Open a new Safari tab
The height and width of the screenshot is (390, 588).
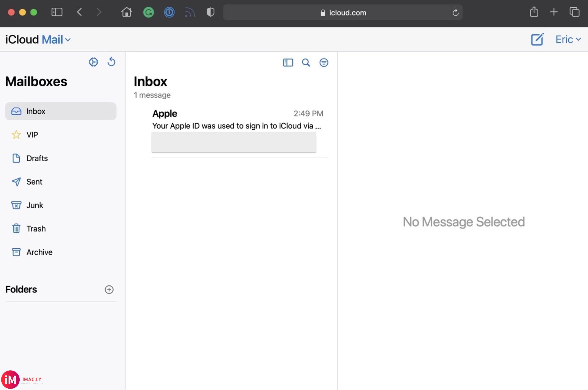554,12
